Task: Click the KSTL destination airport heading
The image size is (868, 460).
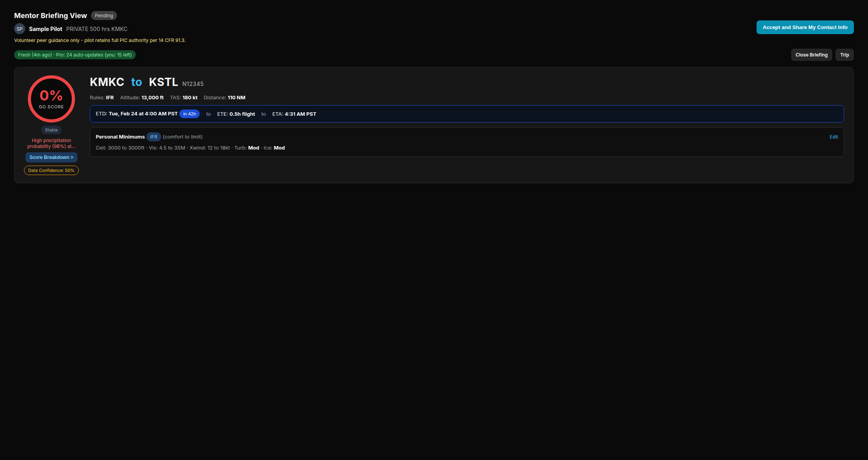Action: point(164,82)
